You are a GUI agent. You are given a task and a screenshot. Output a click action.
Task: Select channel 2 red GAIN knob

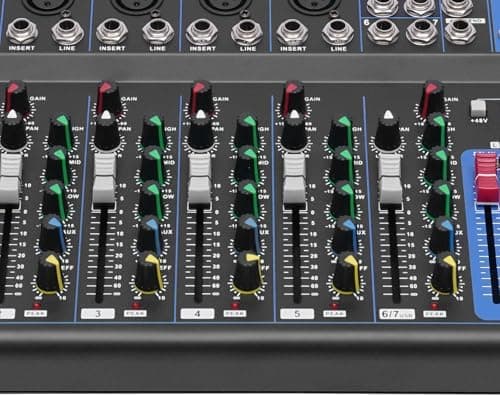coord(16,97)
